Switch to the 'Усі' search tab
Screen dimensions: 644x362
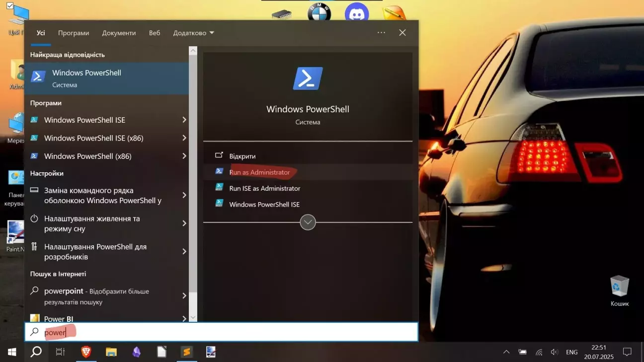click(41, 33)
